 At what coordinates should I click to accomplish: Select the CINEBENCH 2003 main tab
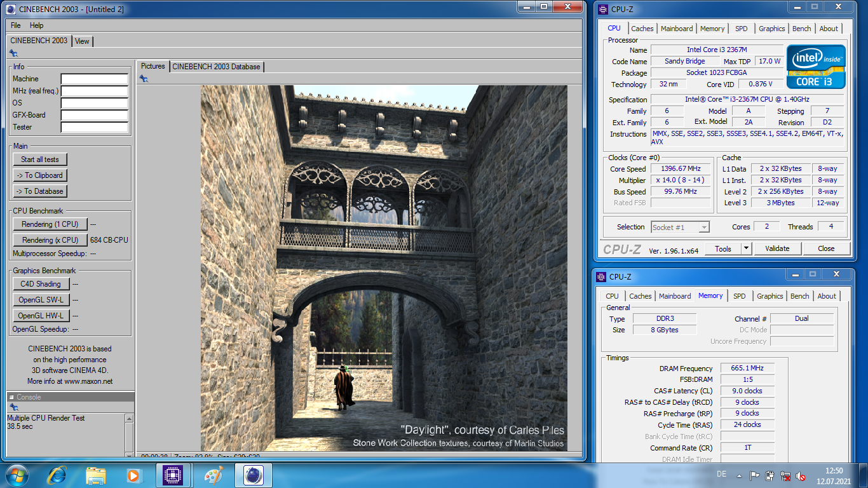[39, 41]
